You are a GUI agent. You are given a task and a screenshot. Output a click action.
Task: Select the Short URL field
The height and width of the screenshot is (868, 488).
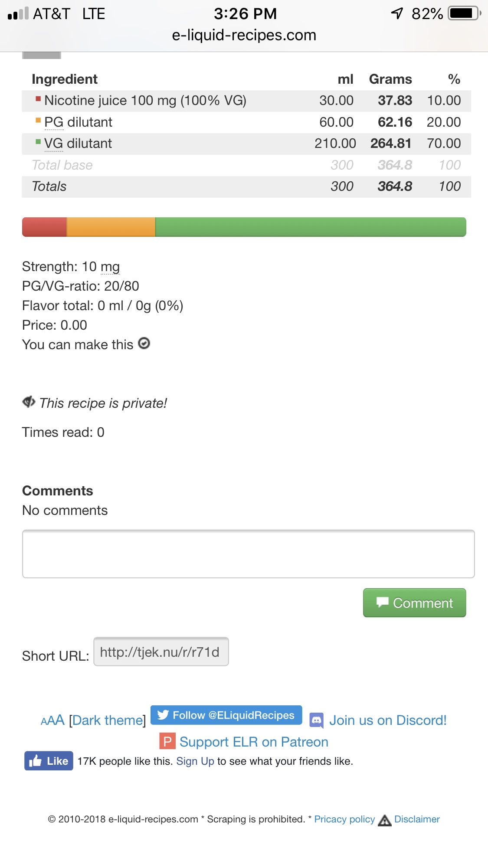161,652
